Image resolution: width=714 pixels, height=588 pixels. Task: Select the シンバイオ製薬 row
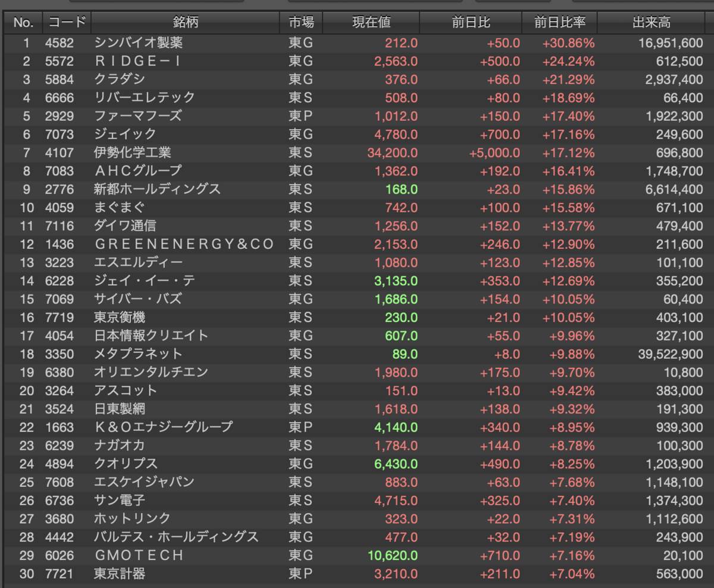click(x=357, y=43)
